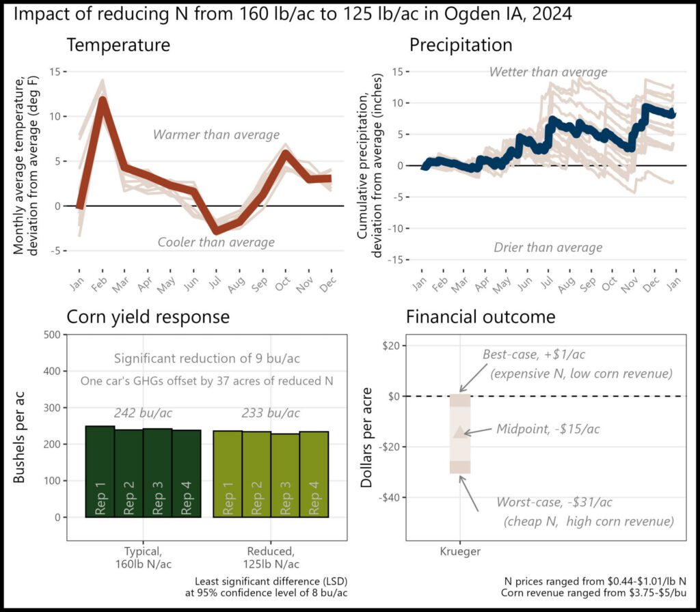Click the October temperature peak
700x612 pixels.
[x=285, y=152]
